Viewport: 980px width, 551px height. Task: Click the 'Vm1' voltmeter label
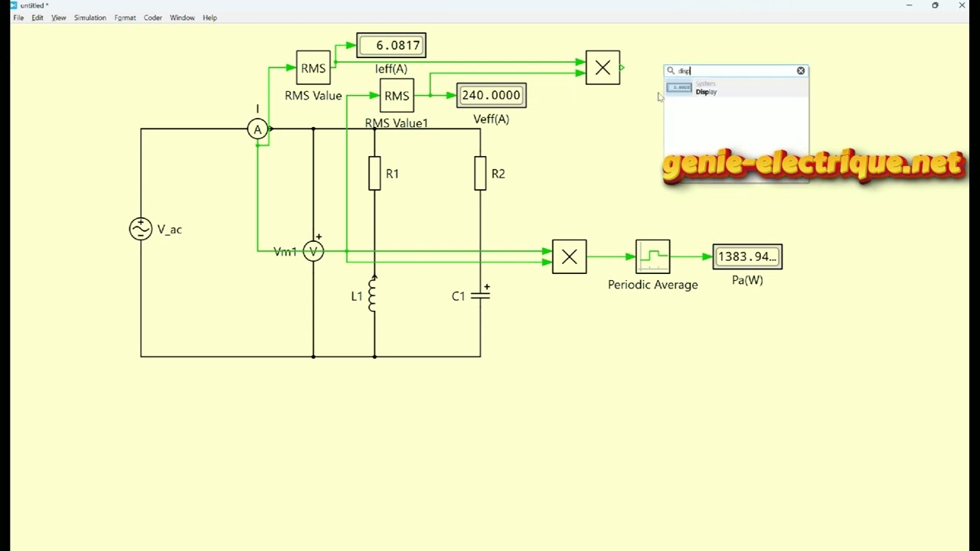coord(285,252)
